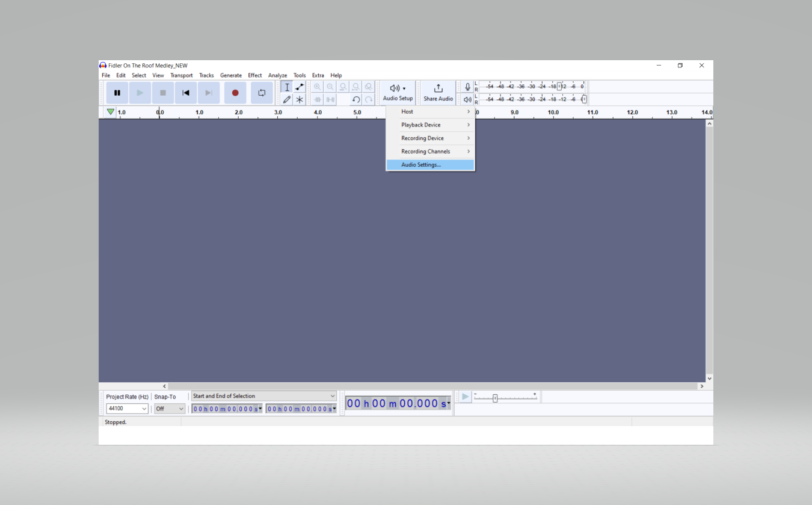Open the Edit menu
Screen dimensions: 812x505
coord(121,75)
